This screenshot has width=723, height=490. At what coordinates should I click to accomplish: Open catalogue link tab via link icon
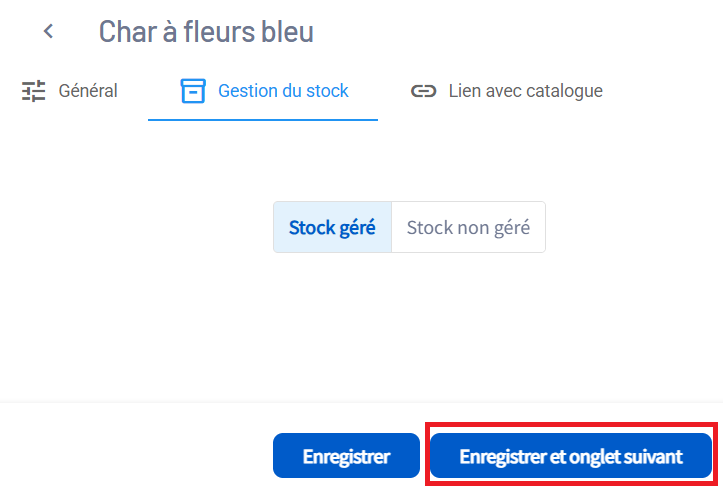coord(424,91)
